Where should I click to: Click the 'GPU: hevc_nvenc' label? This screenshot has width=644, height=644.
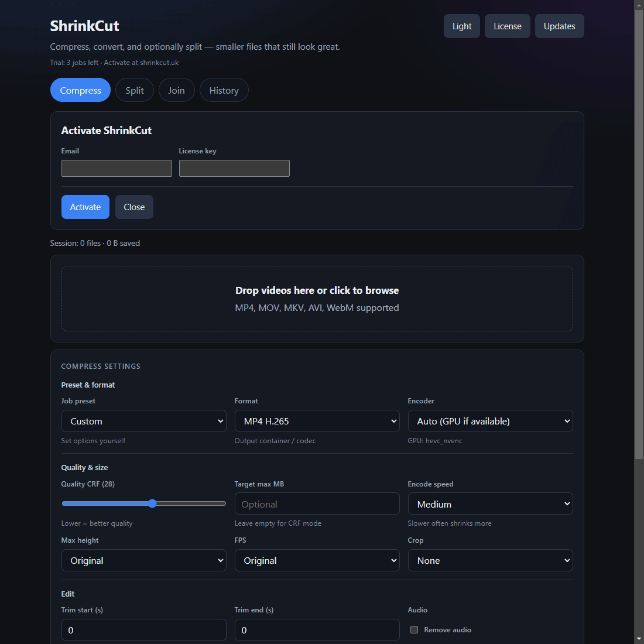click(x=435, y=441)
